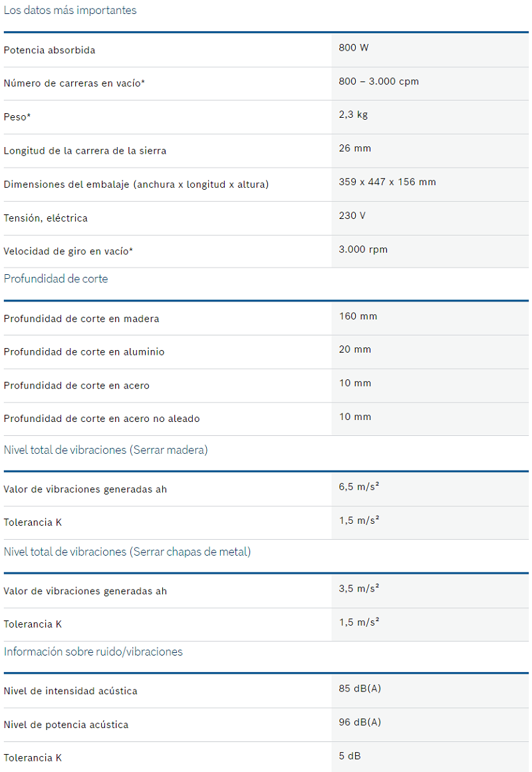Click the '800 – 3.000 cpm' value
532x772 pixels.
(378, 81)
